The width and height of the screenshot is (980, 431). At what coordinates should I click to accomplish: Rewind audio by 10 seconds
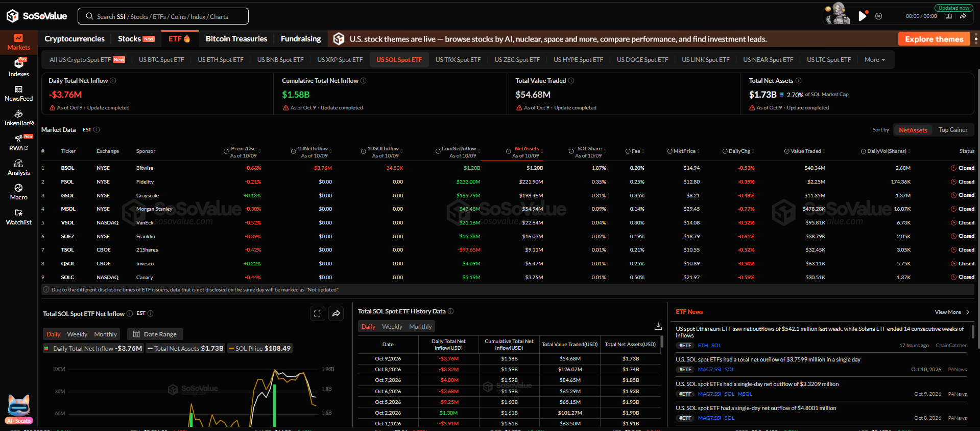pos(878,16)
